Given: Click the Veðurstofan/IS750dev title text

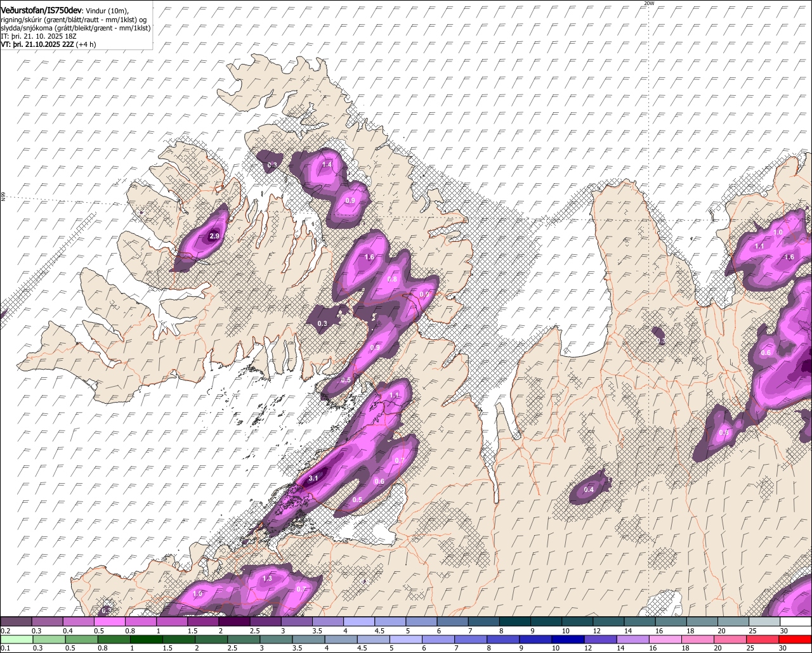Looking at the screenshot, I should 41,10.
